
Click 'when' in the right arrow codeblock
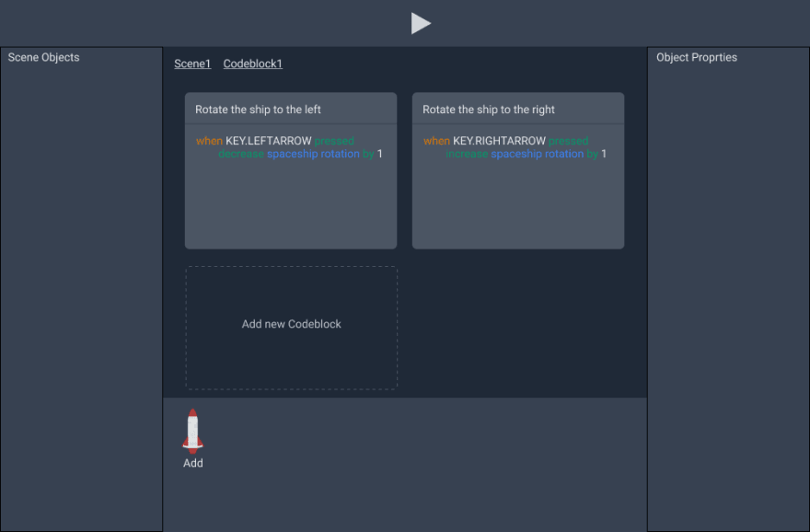[x=436, y=141]
